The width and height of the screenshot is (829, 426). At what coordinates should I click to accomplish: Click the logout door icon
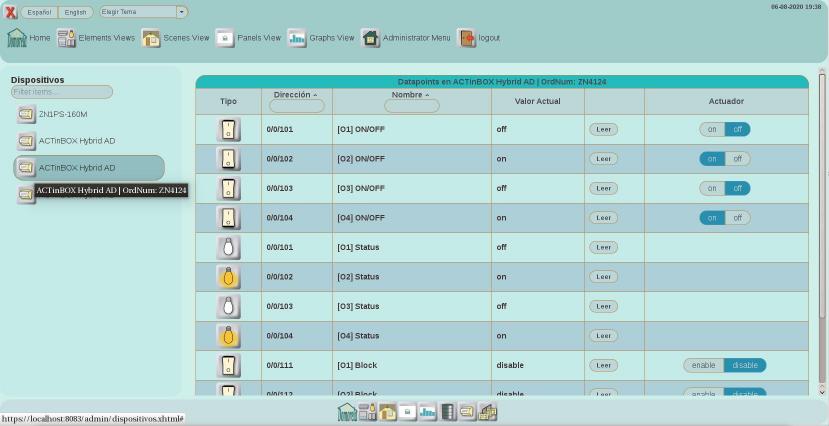coord(466,38)
